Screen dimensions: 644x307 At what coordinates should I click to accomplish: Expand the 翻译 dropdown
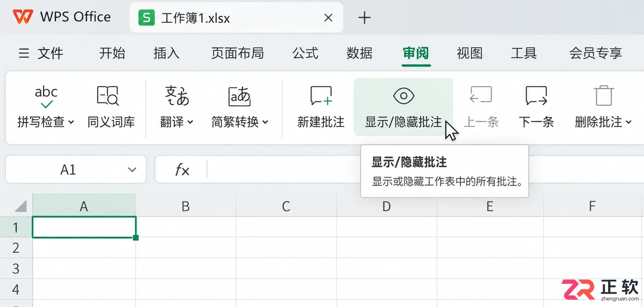191,122
